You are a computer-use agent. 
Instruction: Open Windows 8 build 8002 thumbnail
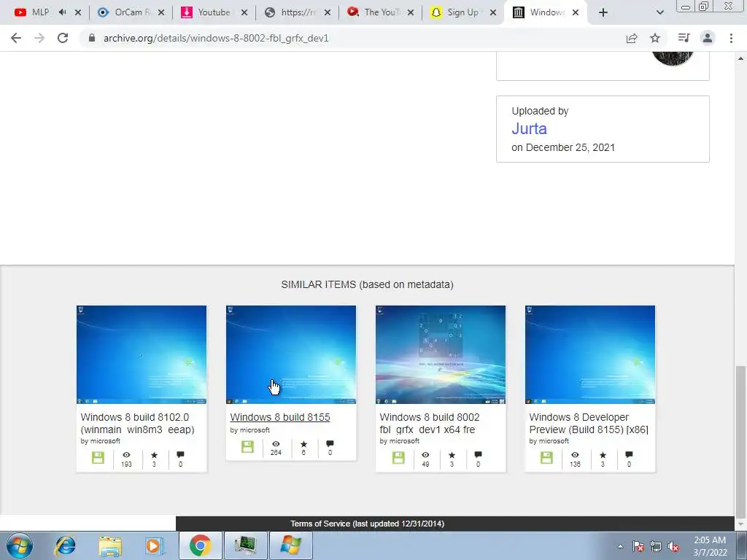(x=441, y=355)
